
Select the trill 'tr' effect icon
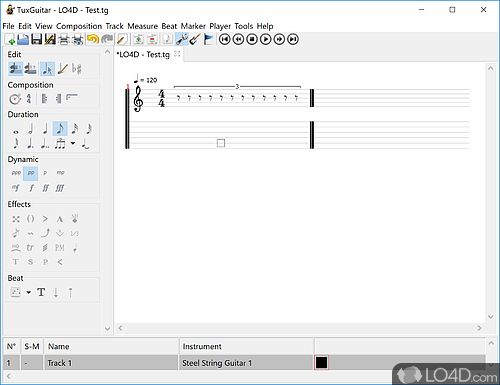click(30, 248)
